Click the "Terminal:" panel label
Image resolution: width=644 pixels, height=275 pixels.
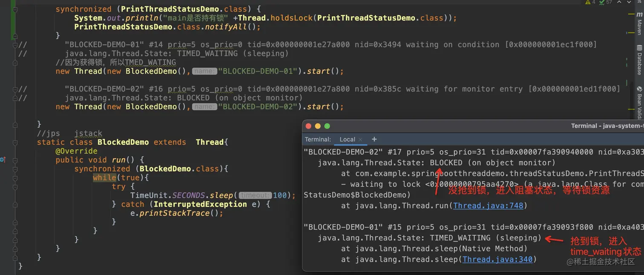(x=318, y=139)
